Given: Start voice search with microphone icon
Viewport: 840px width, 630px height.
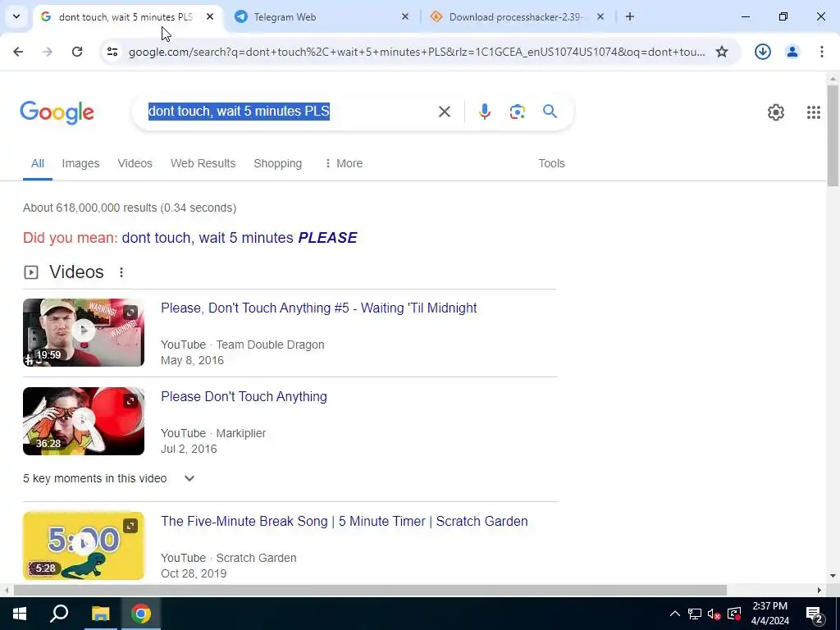Looking at the screenshot, I should point(484,112).
